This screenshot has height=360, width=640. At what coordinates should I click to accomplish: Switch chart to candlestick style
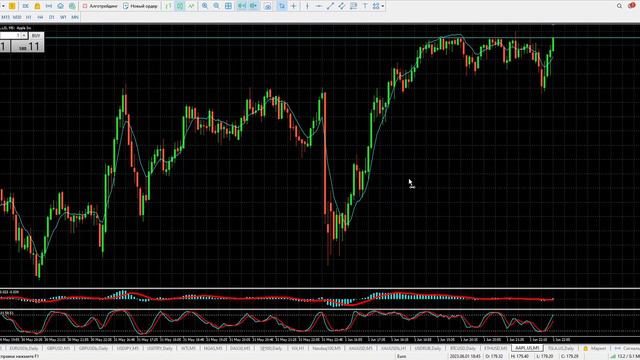click(180, 6)
